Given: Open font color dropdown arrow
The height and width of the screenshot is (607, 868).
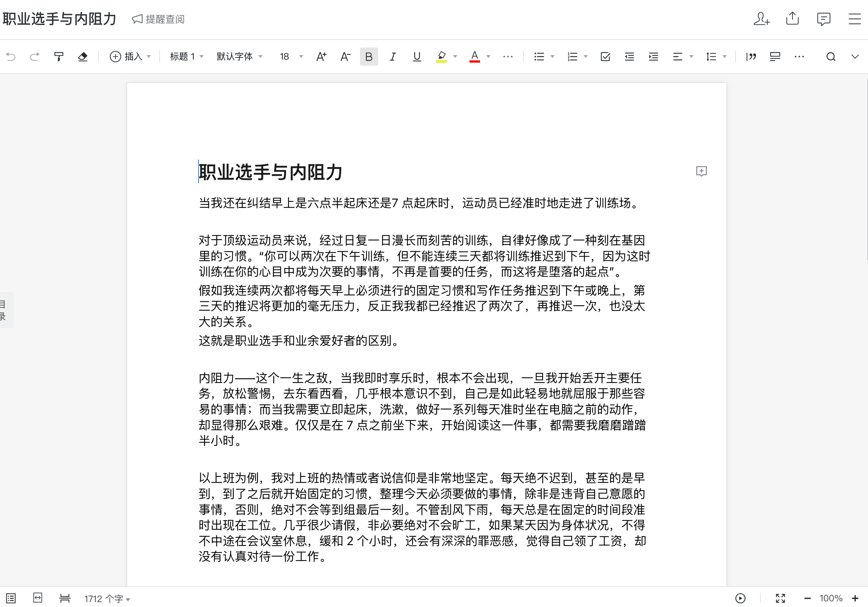Looking at the screenshot, I should tap(488, 57).
